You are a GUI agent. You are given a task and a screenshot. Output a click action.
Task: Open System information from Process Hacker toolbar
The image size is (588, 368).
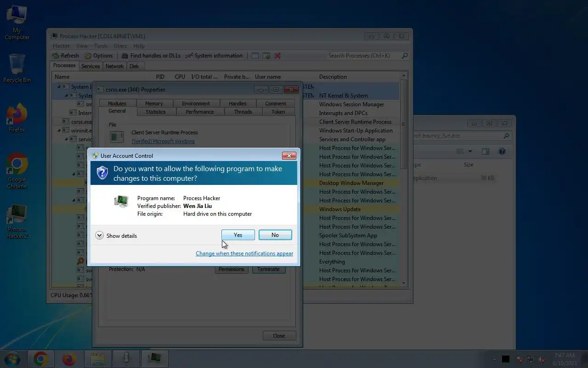pos(214,56)
